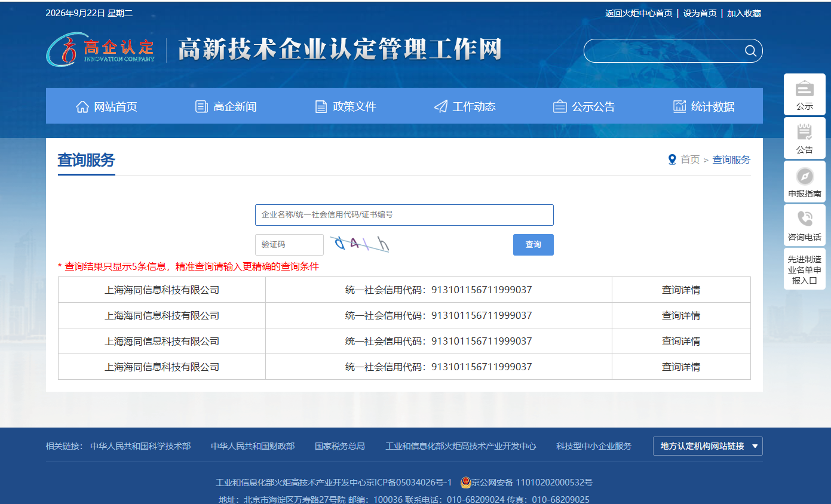Click 查询详情 in the second result row
Viewport: 831px width, 504px height.
(681, 316)
